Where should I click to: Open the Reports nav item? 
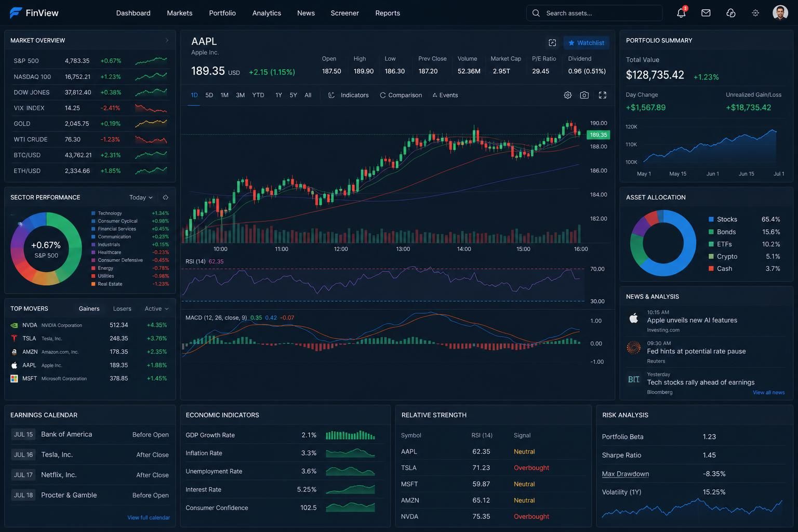click(x=388, y=13)
